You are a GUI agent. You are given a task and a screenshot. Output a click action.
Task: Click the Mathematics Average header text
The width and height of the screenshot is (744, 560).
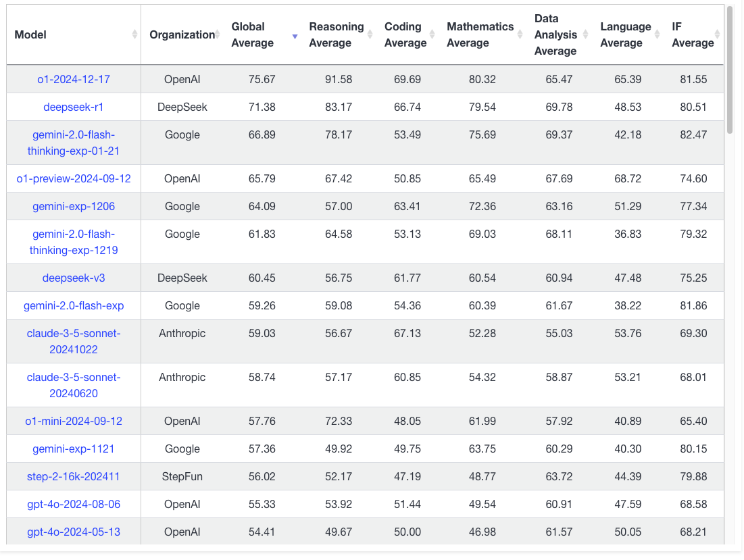480,34
